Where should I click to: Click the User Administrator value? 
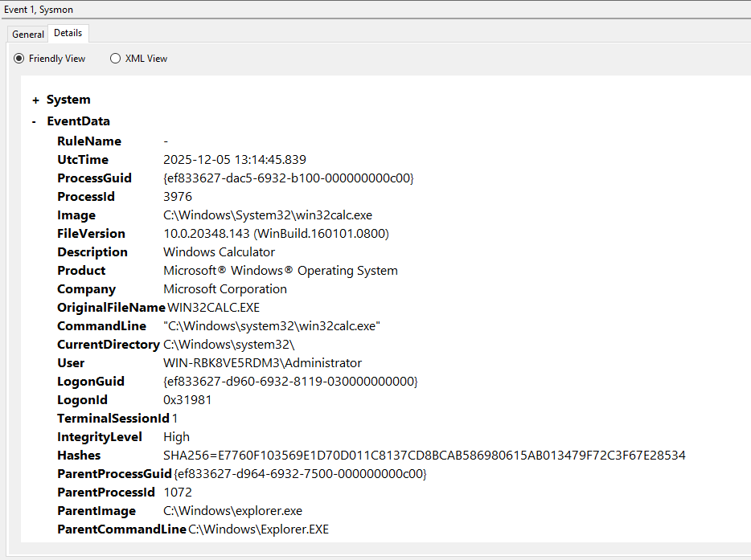262,363
